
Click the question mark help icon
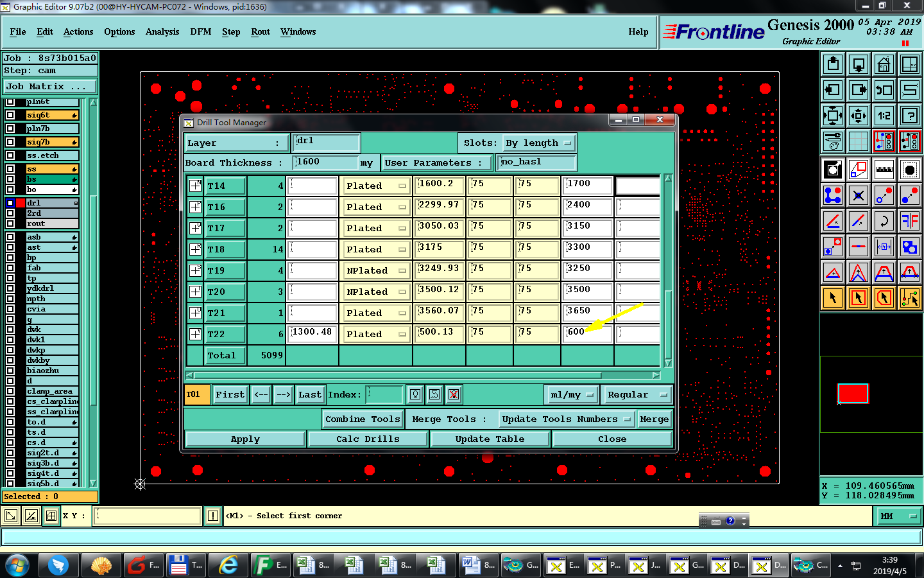point(910,116)
